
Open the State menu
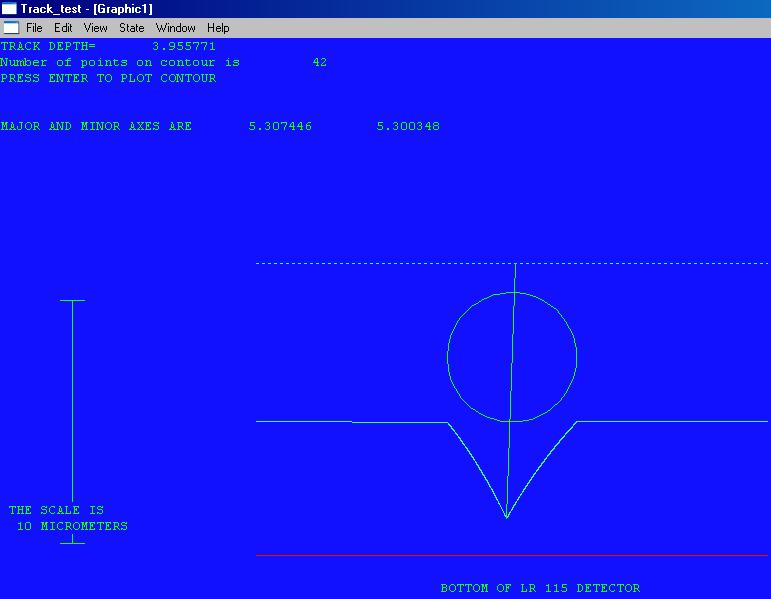[132, 28]
